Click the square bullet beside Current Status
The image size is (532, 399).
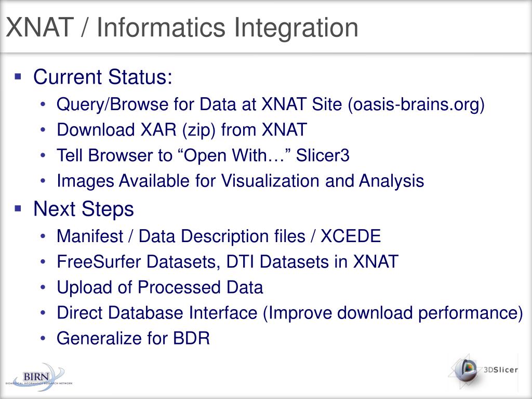tap(18, 76)
